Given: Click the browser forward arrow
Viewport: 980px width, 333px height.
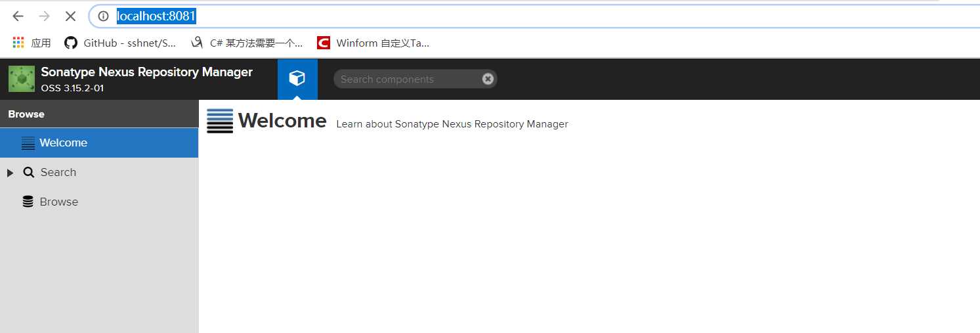Looking at the screenshot, I should click(x=44, y=16).
